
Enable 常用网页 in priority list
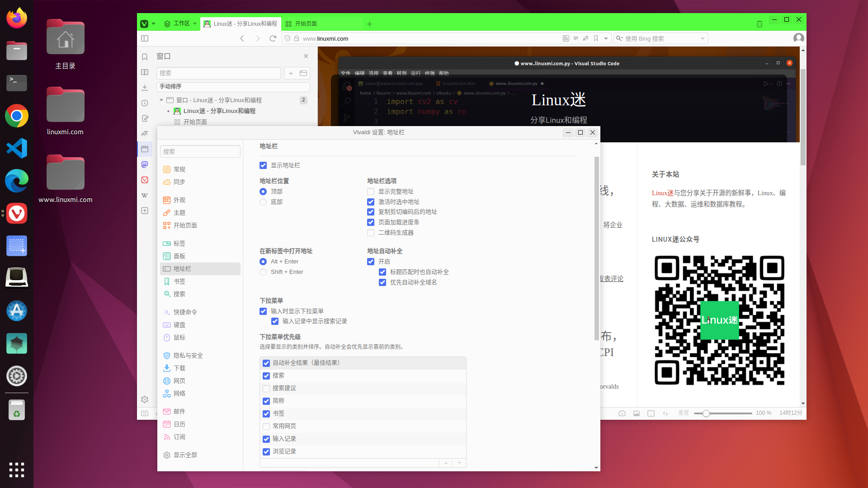(x=266, y=427)
